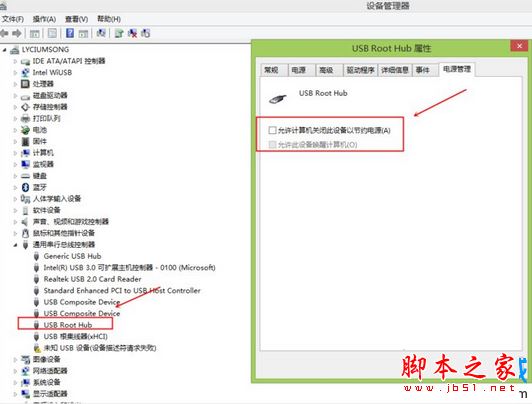
Task: Open the 文件(F) menu
Action: click(13, 19)
